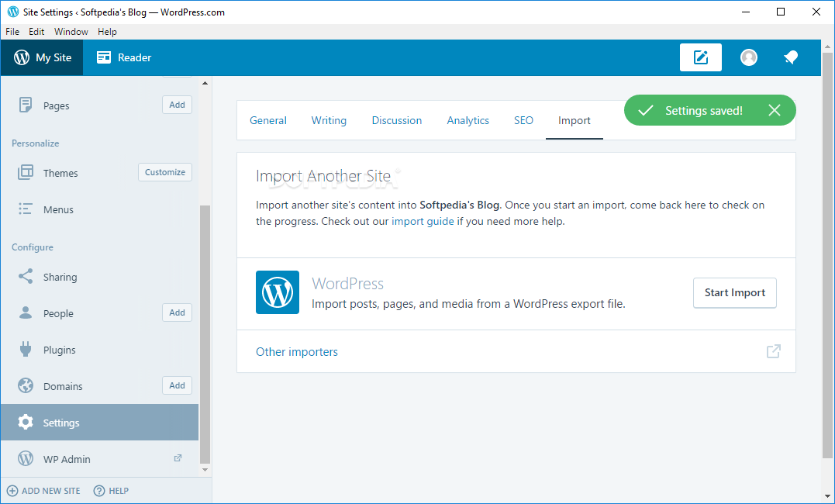This screenshot has width=835, height=504.
Task: Open People in the sidebar
Action: [x=58, y=313]
